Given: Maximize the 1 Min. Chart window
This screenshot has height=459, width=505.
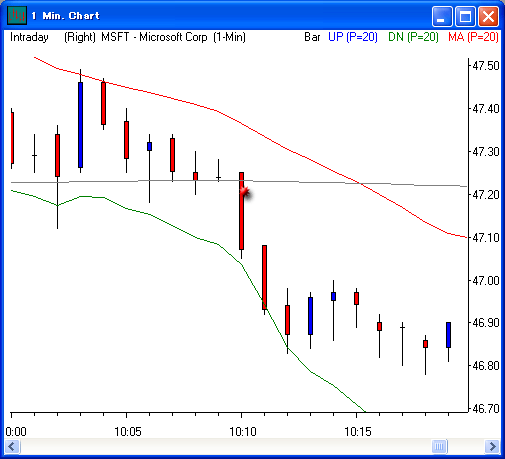Looking at the screenshot, I should [x=465, y=16].
